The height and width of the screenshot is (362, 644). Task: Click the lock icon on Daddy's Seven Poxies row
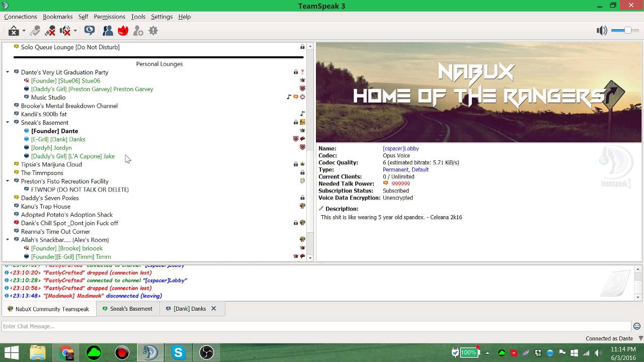click(x=302, y=198)
